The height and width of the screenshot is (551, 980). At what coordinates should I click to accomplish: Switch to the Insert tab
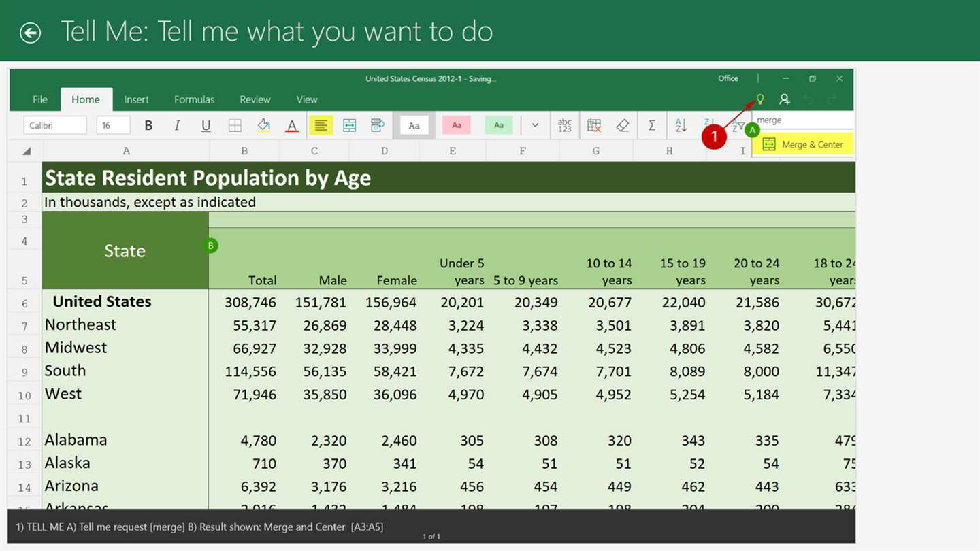coord(136,99)
